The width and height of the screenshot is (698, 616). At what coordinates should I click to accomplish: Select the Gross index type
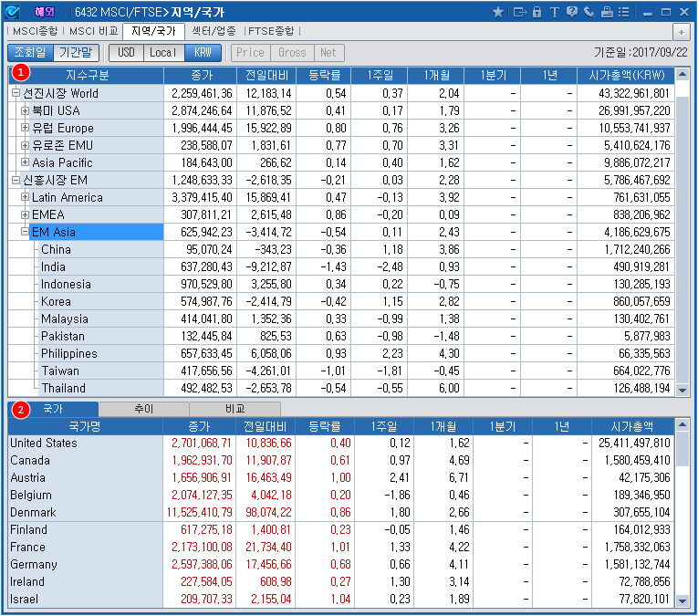coord(292,53)
